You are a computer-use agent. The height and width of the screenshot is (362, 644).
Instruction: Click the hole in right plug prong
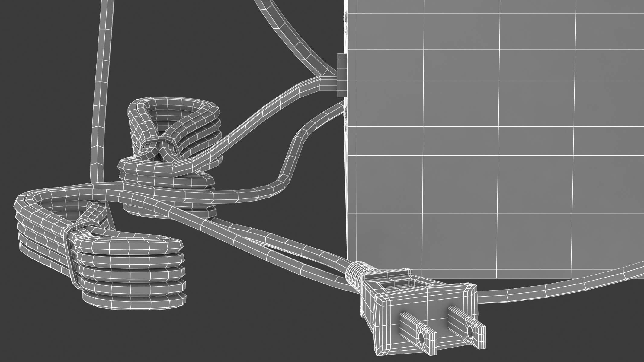coord(469,332)
